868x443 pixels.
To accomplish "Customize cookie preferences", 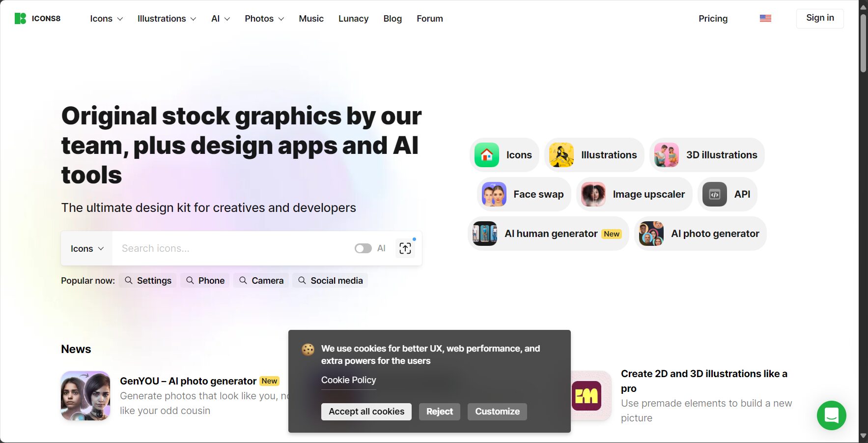I will click(x=497, y=412).
